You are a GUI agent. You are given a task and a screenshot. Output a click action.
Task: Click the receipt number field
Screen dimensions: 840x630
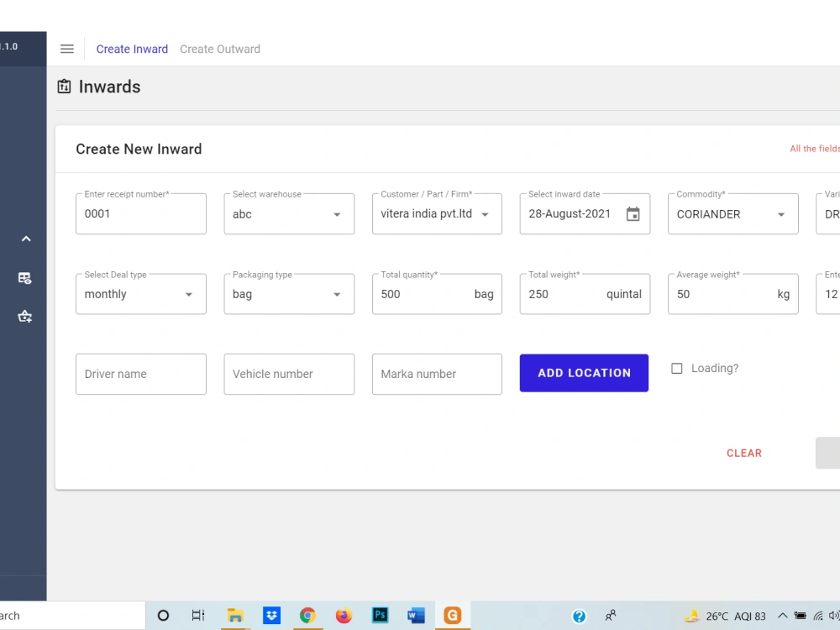pyautogui.click(x=141, y=213)
